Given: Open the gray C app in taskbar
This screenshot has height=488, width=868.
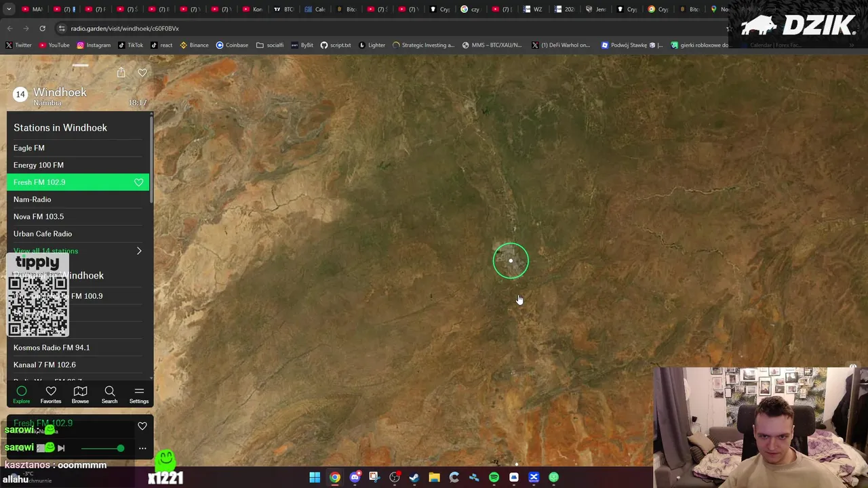Looking at the screenshot, I should [454, 477].
